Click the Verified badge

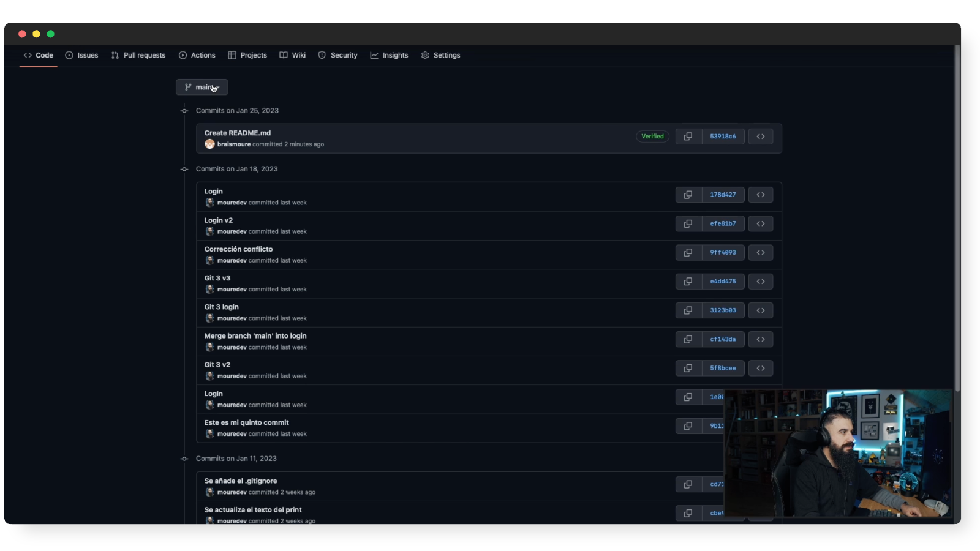tap(652, 137)
